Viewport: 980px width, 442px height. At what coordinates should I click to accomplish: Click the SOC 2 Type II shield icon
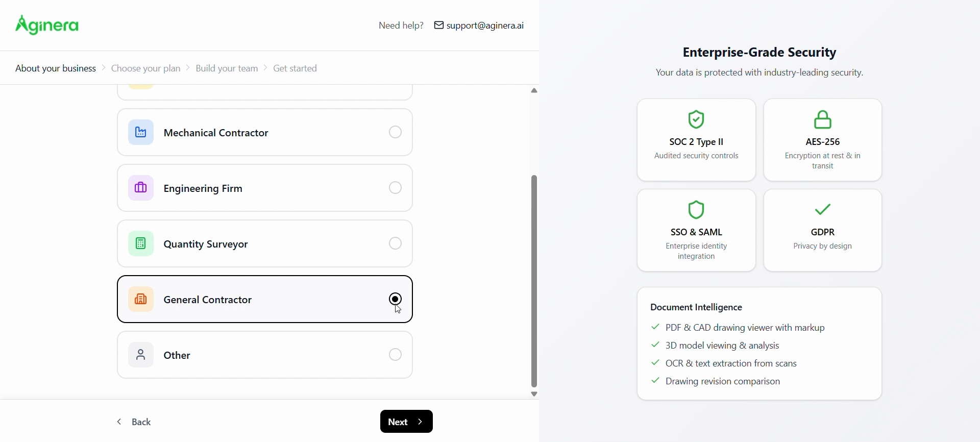pos(696,120)
